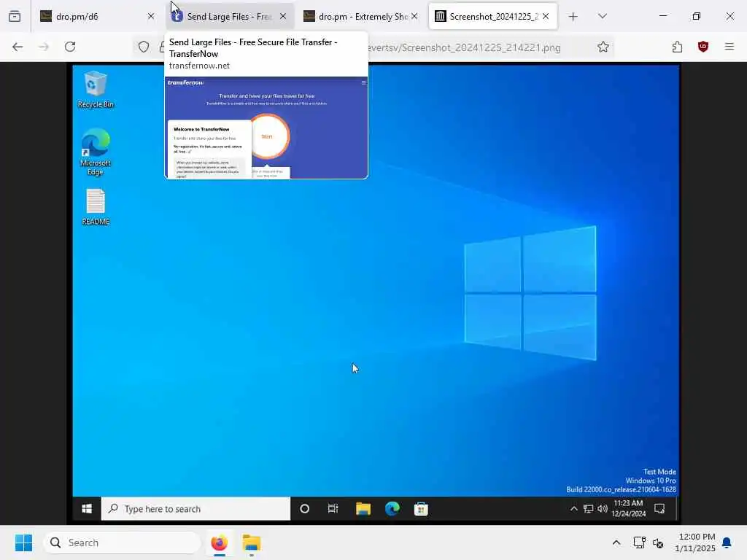Open the Extensions puzzle icon
The height and width of the screenshot is (560, 747).
pyautogui.click(x=678, y=47)
